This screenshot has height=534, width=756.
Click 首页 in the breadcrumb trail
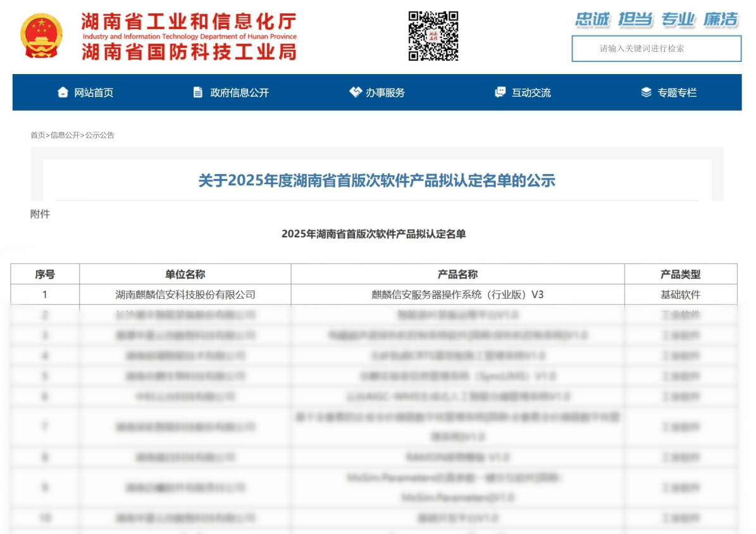[x=37, y=135]
